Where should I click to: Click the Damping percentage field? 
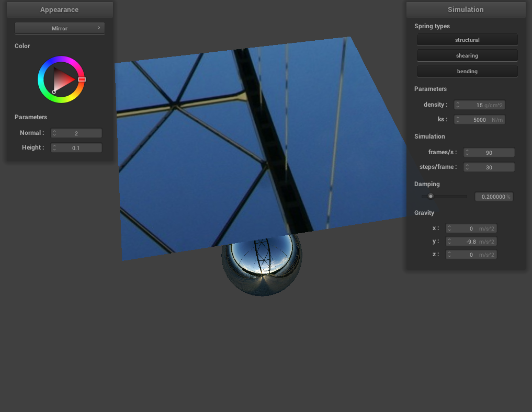493,197
